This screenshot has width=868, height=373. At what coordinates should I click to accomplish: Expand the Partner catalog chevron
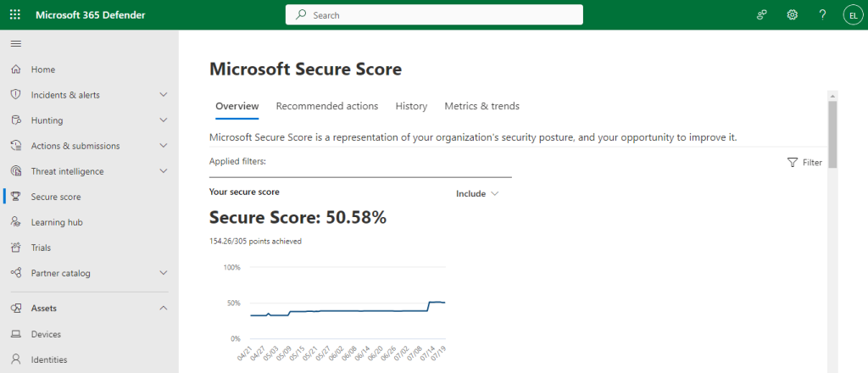tap(164, 273)
